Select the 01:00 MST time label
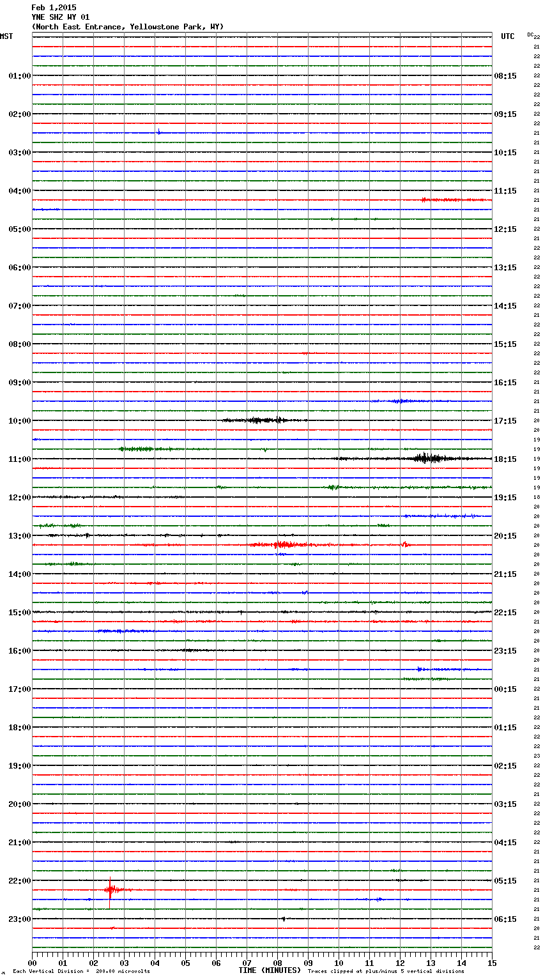Screen dimensions: 543x980 point(20,76)
